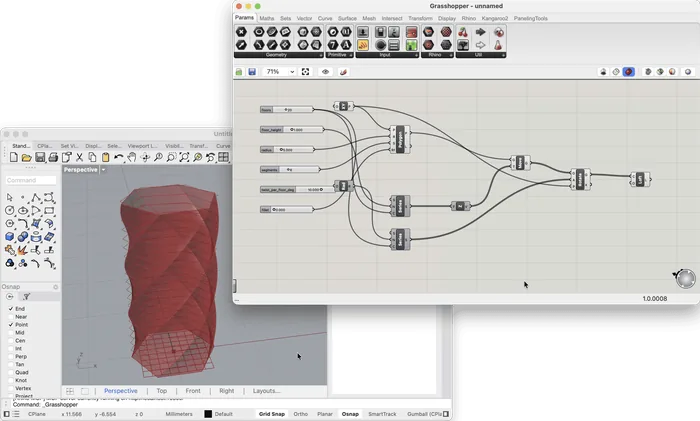
Task: Toggle the preview eye icon in Grasshopper toolbar
Action: click(325, 71)
